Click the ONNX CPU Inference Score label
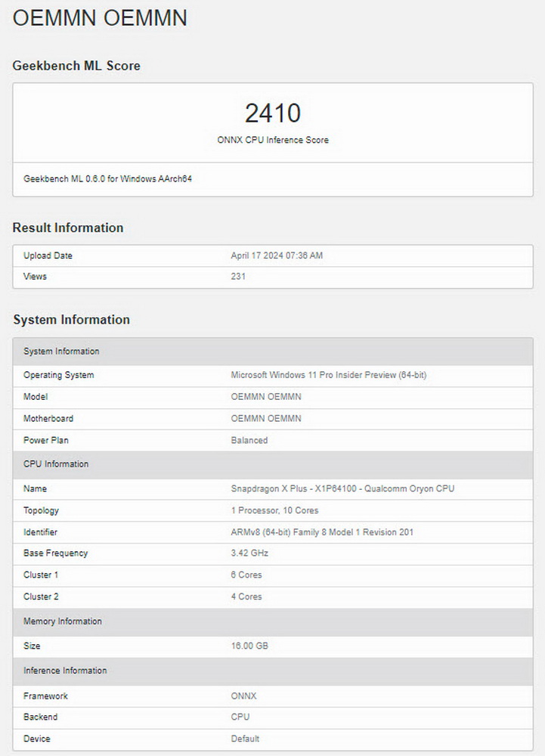This screenshot has width=545, height=756. point(273,140)
